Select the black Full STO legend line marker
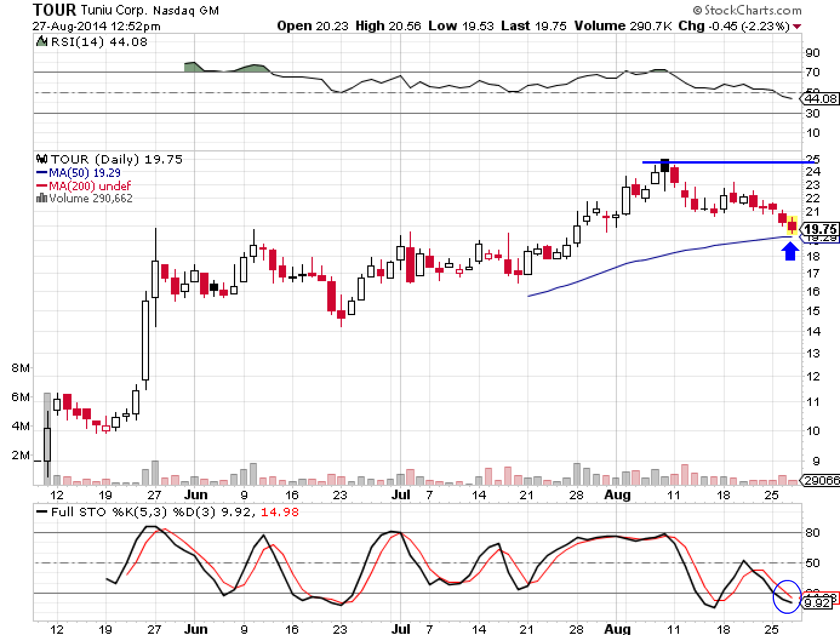This screenshot has height=635, width=840. (x=41, y=512)
